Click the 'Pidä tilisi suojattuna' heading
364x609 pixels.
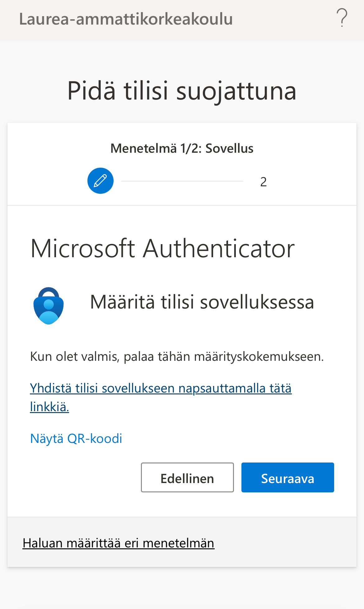click(x=182, y=91)
